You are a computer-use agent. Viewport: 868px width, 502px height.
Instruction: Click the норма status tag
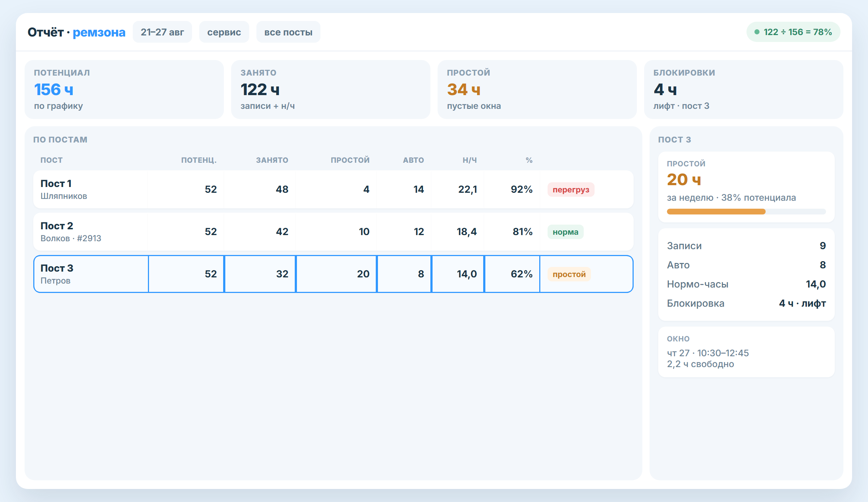click(x=565, y=232)
